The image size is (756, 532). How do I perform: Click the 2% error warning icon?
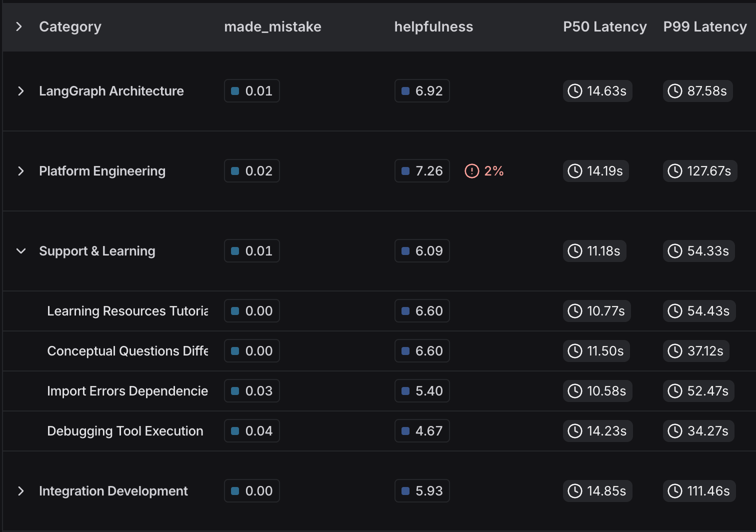471,171
